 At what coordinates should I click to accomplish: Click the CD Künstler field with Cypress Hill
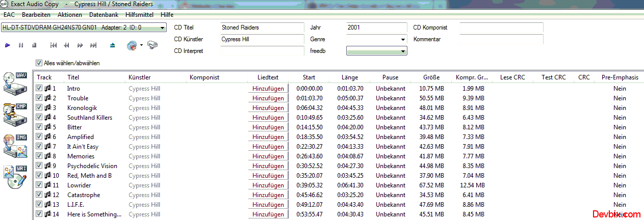coord(262,39)
